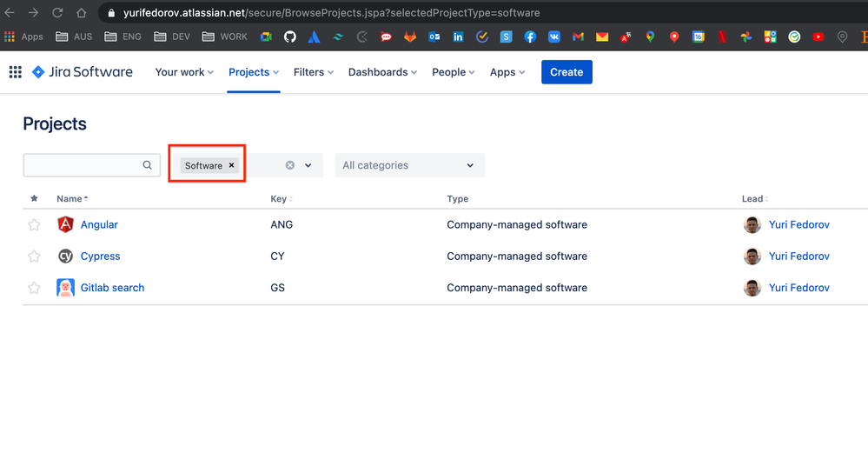Open the Google Meet bookmark
The width and height of the screenshot is (868, 473).
coord(266,37)
